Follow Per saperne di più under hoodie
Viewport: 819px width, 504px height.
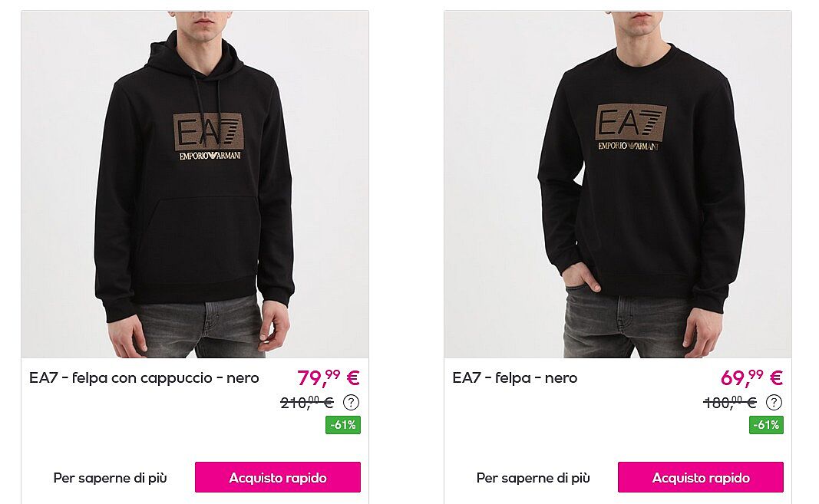(x=111, y=478)
